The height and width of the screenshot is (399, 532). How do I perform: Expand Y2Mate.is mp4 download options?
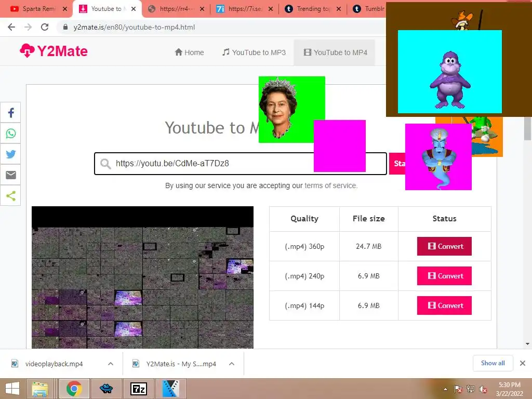pos(232,364)
